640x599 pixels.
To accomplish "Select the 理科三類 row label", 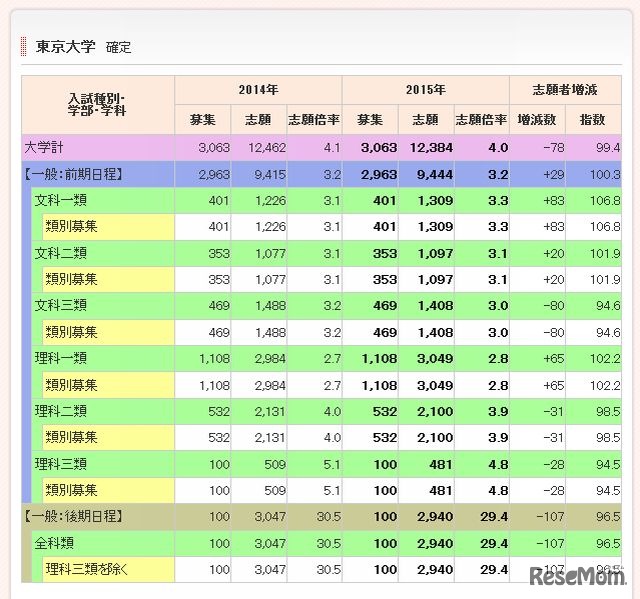I will click(x=60, y=464).
